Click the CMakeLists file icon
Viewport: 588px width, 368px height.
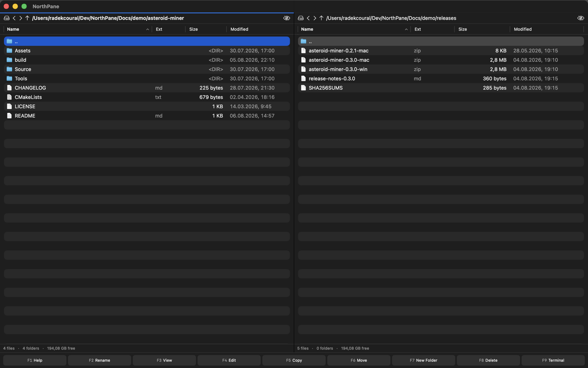(x=9, y=97)
